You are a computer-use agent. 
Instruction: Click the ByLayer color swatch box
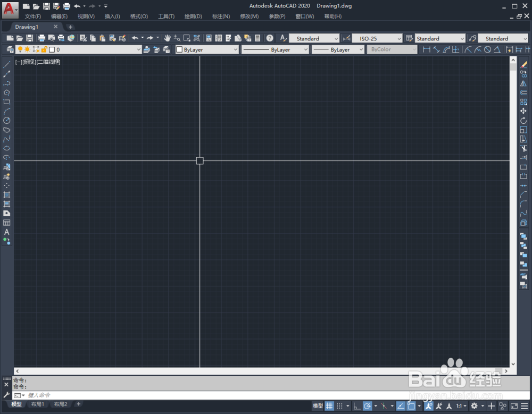(179, 49)
